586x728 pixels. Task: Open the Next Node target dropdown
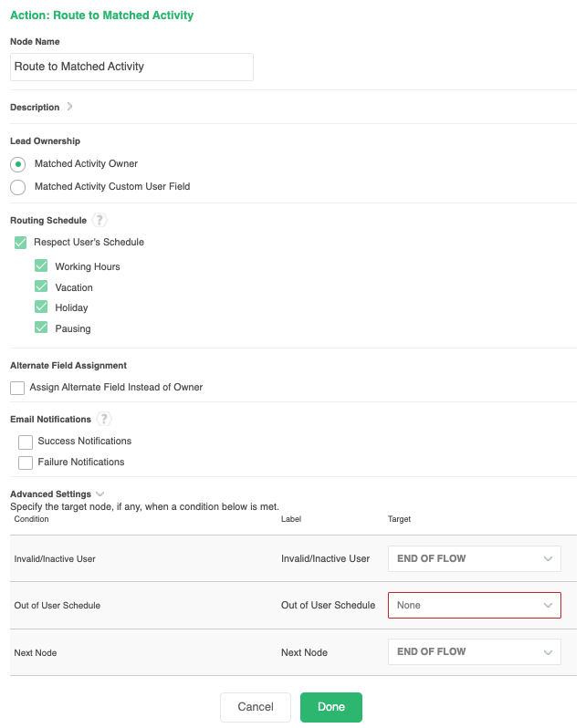(474, 652)
